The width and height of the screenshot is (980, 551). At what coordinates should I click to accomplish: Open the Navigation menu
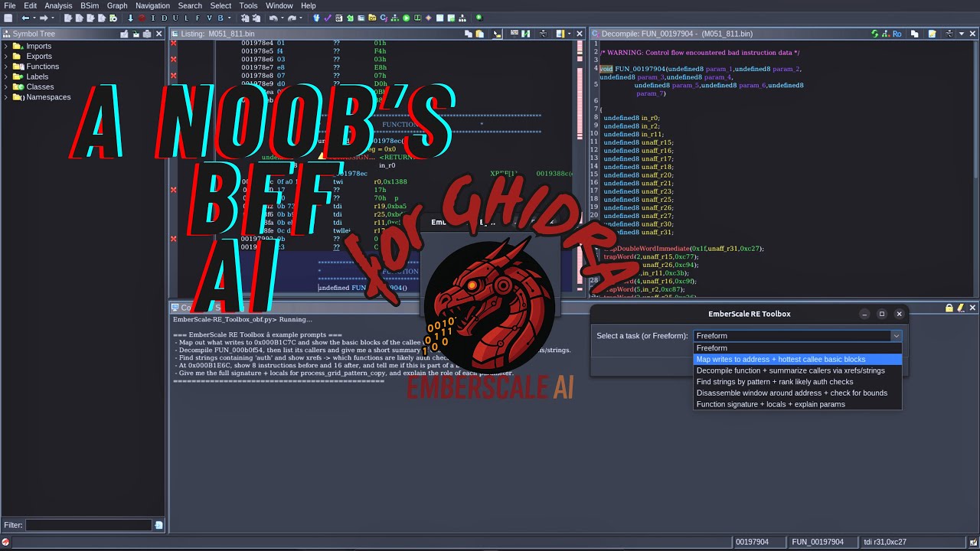pos(152,5)
